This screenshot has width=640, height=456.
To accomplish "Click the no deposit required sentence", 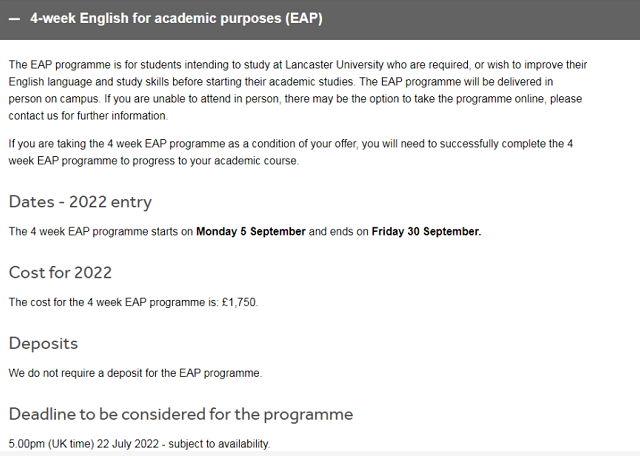I will click(135, 373).
